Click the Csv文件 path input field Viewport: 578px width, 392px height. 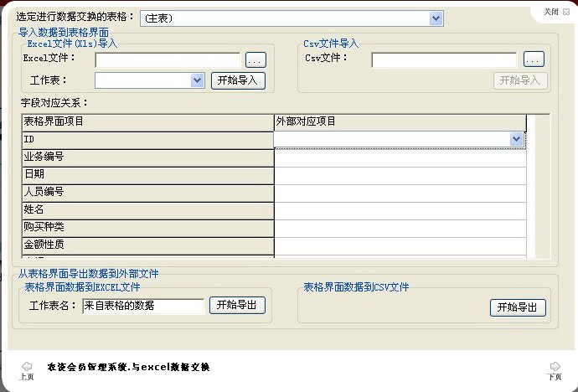click(x=444, y=60)
